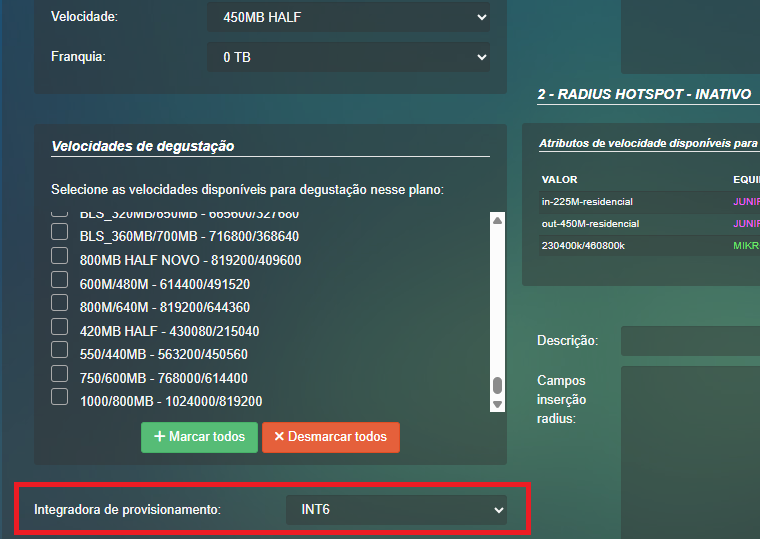The image size is (760, 539).
Task: Click the Velocidades de degustação heading
Action: coord(143,146)
